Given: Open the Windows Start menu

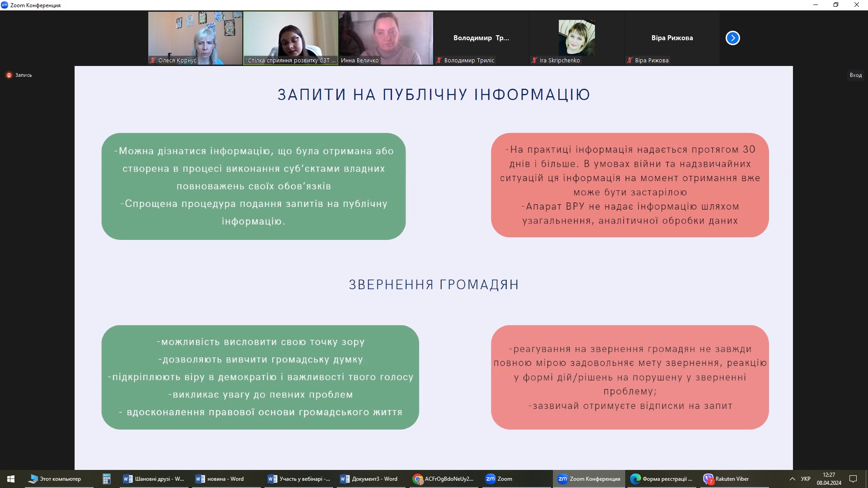Looking at the screenshot, I should [x=11, y=479].
